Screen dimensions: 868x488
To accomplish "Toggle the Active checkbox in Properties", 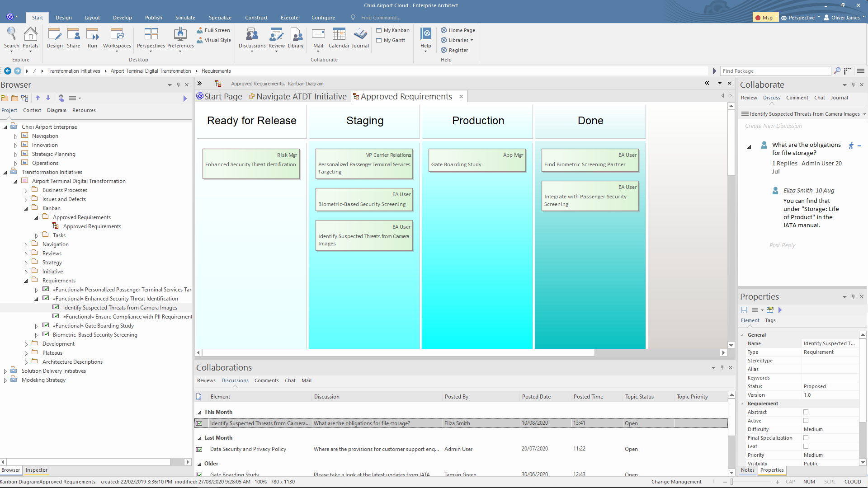I will click(806, 421).
